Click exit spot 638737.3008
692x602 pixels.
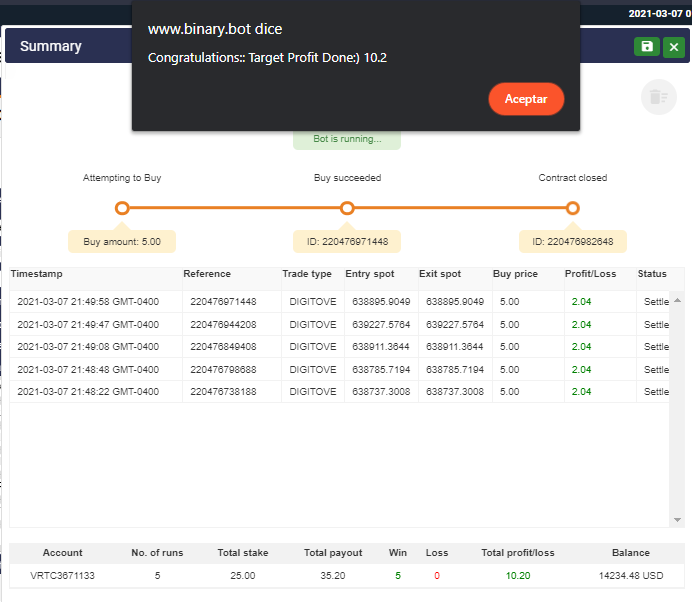[455, 392]
